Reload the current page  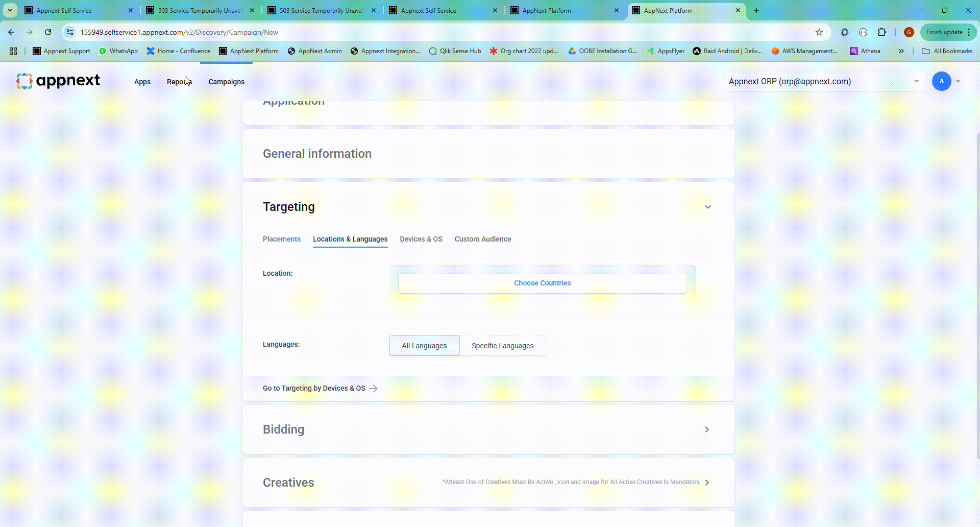pyautogui.click(x=48, y=32)
